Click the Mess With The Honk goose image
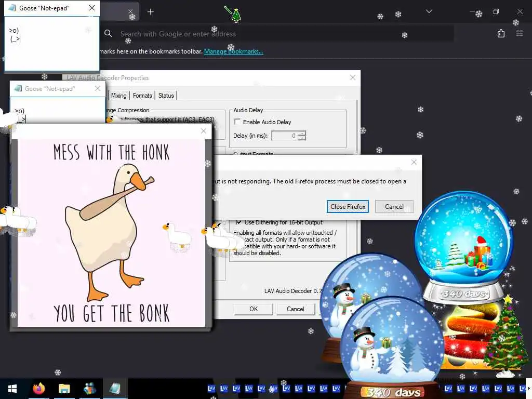Screen dimensions: 532x399 click(111, 233)
